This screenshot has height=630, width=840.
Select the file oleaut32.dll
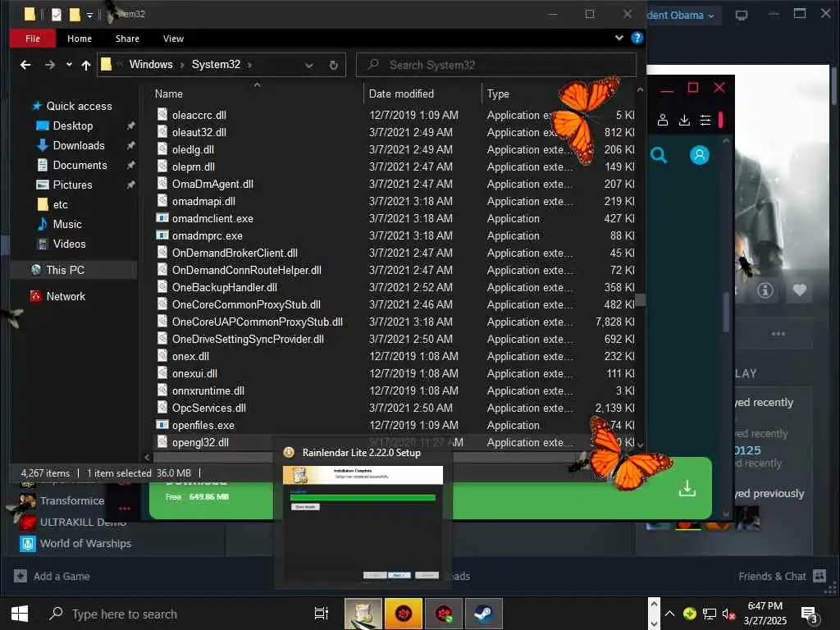click(x=199, y=132)
